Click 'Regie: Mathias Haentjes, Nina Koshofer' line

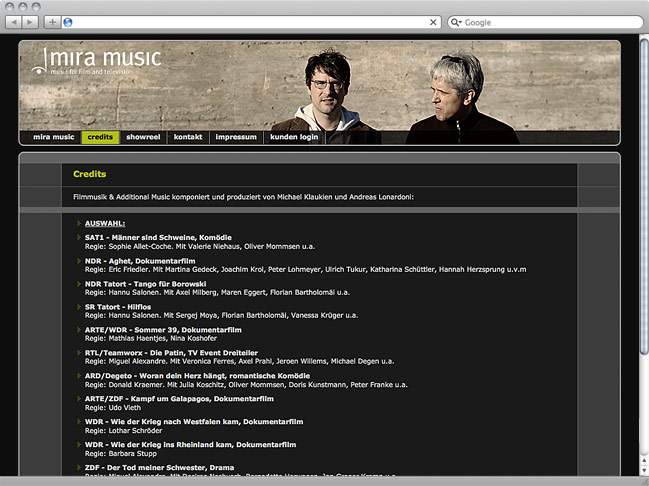tap(151, 339)
